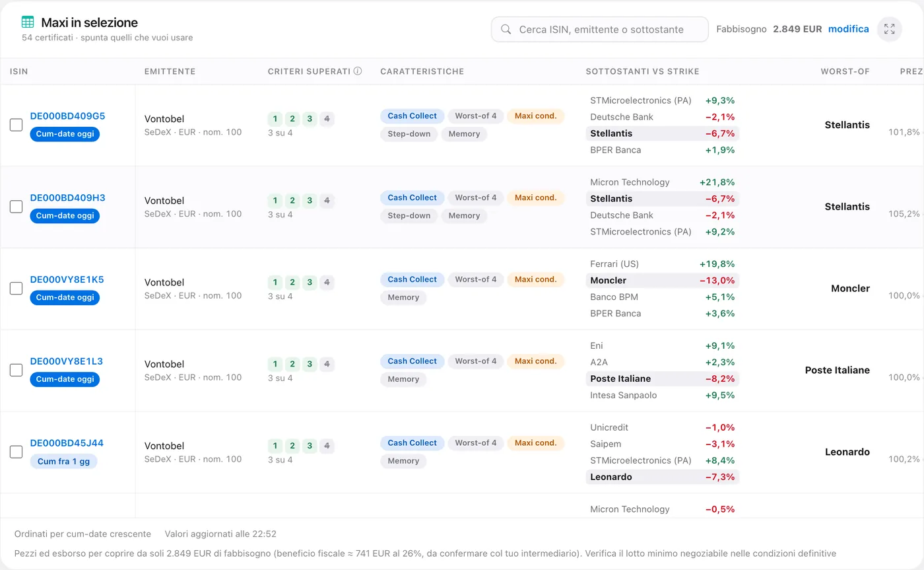Click criterion 4 badge in DE000BD409G5 row

pos(327,119)
